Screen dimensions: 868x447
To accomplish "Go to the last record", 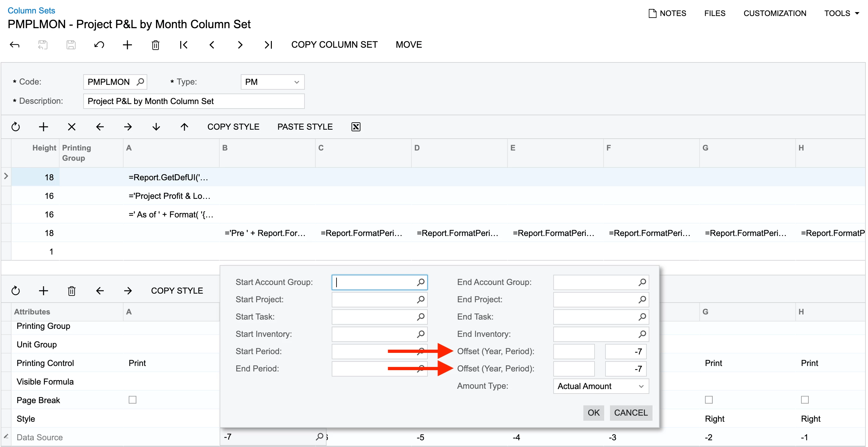I will (268, 45).
